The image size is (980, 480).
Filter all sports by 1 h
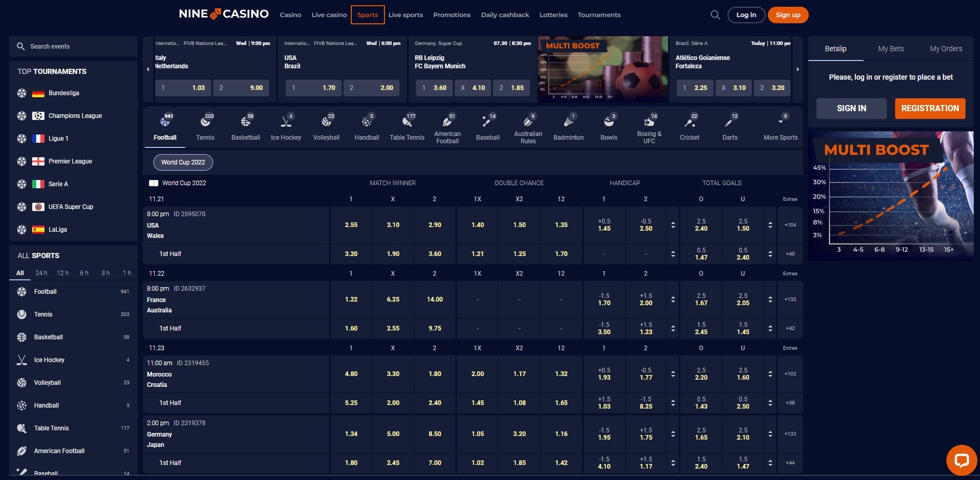pos(127,273)
